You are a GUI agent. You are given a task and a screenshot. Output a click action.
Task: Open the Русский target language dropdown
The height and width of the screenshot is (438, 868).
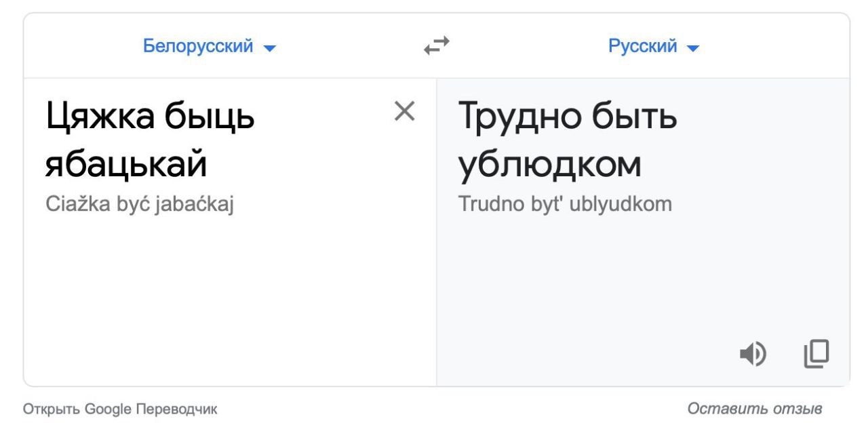point(654,47)
